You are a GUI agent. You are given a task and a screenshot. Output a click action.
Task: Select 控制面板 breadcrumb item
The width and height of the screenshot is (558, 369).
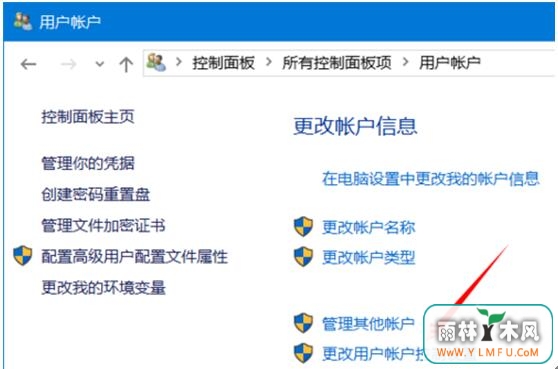point(223,63)
